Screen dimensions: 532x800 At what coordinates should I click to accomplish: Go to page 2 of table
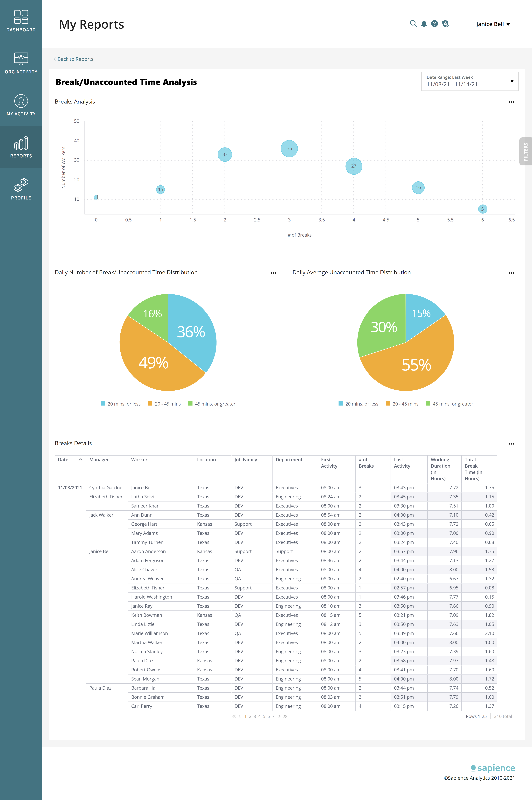(250, 716)
